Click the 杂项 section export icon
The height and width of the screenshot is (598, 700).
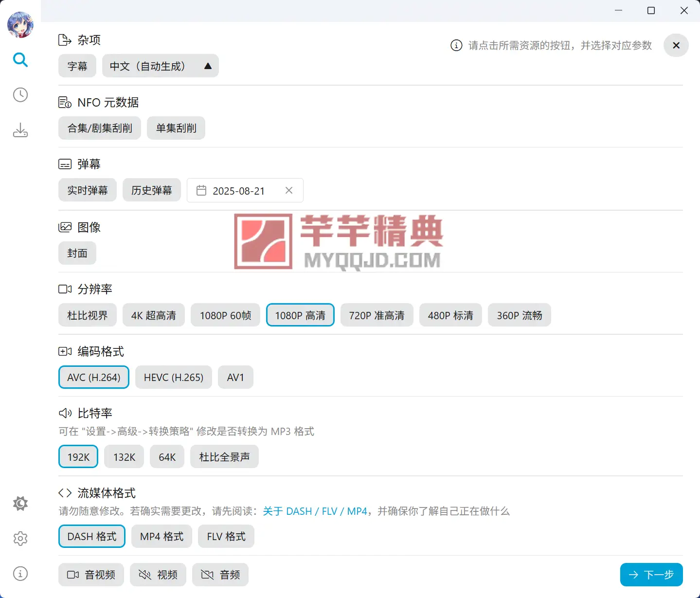(x=65, y=40)
